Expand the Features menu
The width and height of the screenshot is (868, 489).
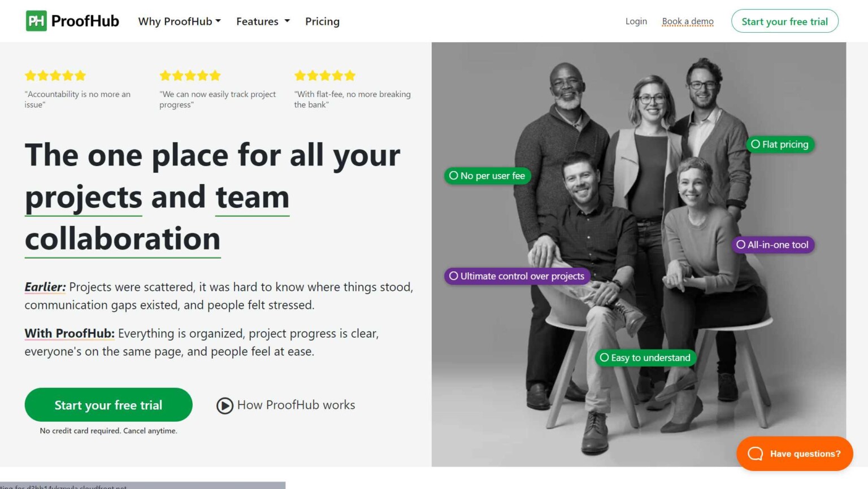[x=262, y=21]
